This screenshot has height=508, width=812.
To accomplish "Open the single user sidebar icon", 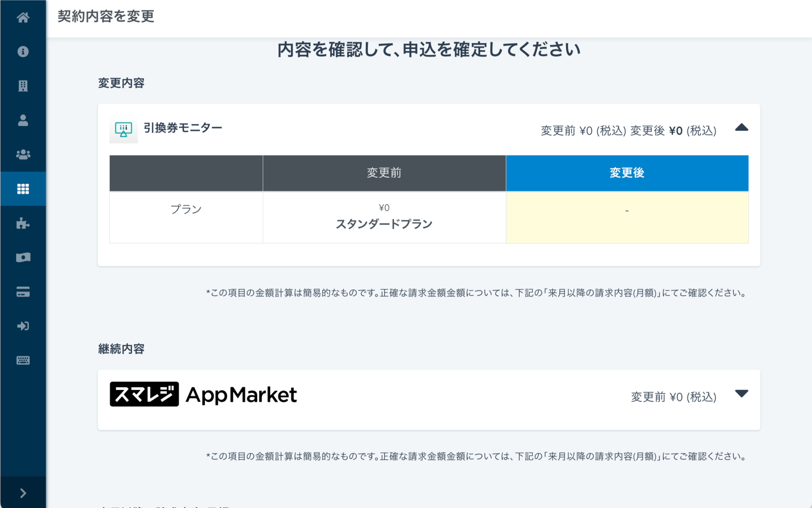I will point(23,120).
